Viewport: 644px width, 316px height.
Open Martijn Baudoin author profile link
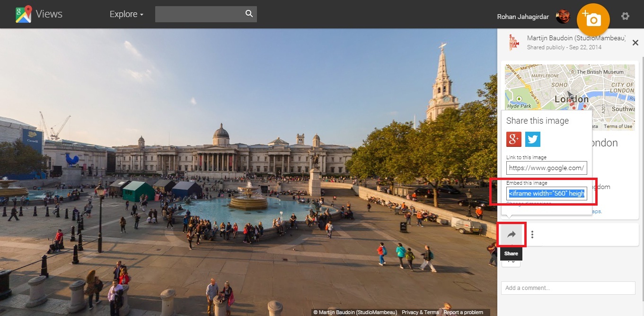pyautogui.click(x=576, y=38)
